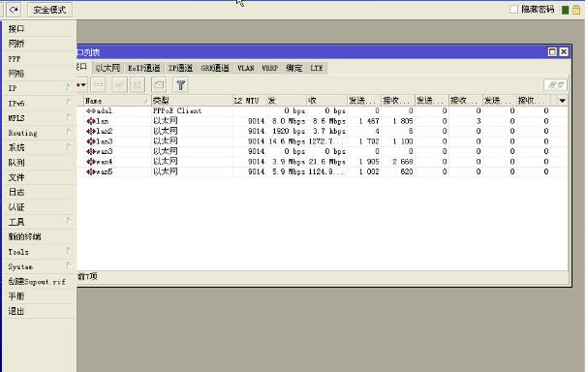Sort by the Name column header
Viewport: 588px width, 372px height.
click(117, 101)
